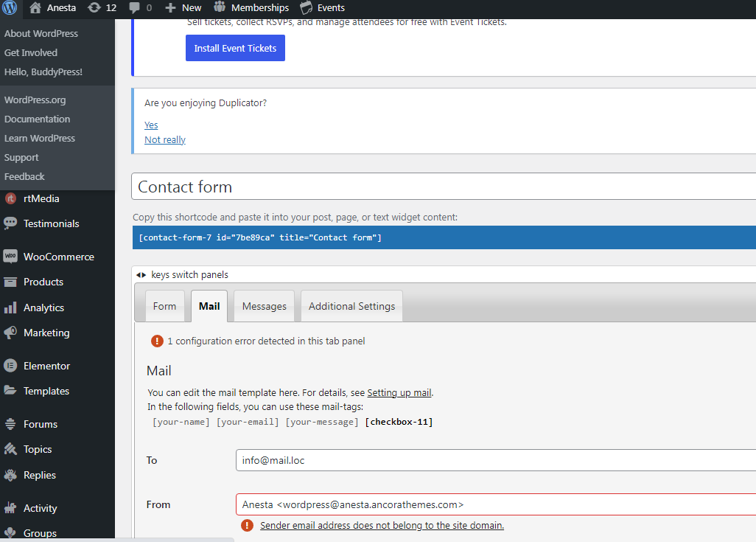This screenshot has width=756, height=542.
Task: Open About WordPress menu item
Action: point(41,33)
